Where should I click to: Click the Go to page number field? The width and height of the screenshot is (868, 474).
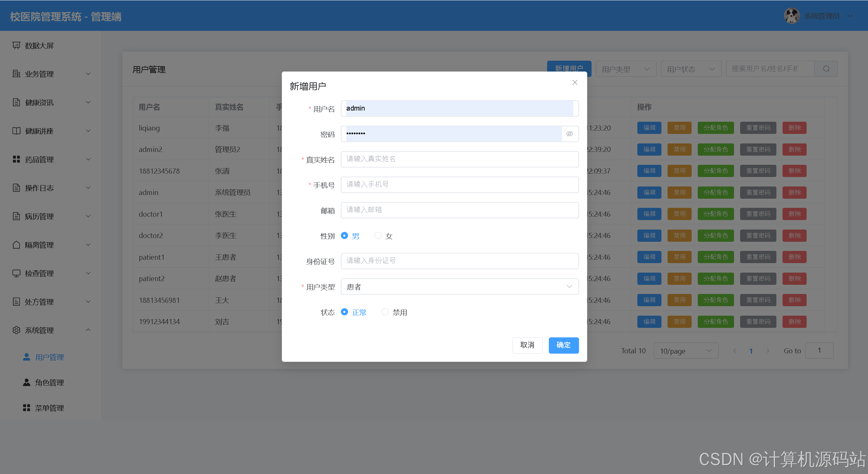[819, 351]
